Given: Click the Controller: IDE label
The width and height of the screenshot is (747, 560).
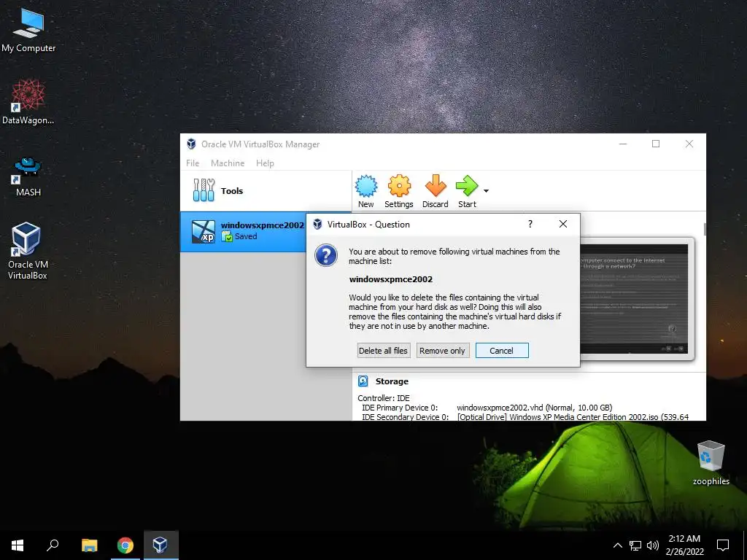Looking at the screenshot, I should (x=384, y=398).
